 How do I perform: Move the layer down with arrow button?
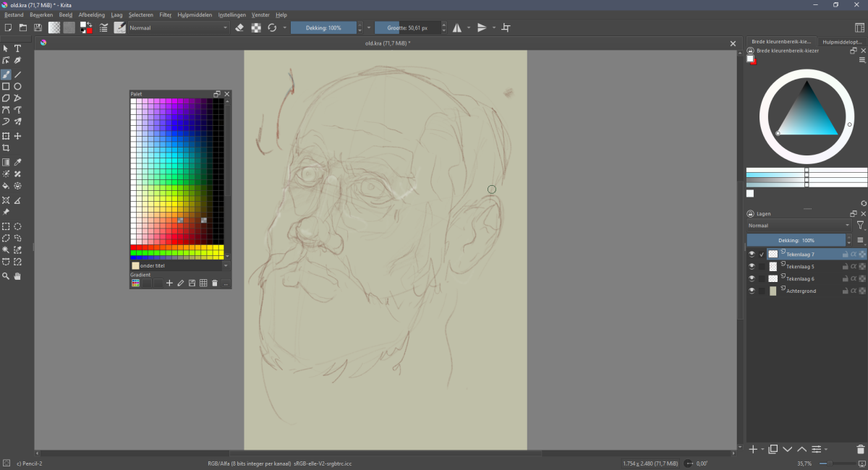788,450
